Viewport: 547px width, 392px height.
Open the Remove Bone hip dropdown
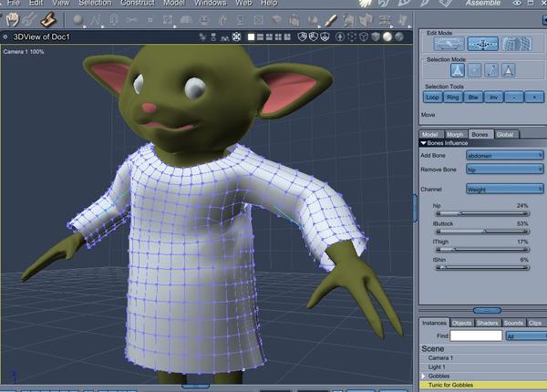point(505,170)
